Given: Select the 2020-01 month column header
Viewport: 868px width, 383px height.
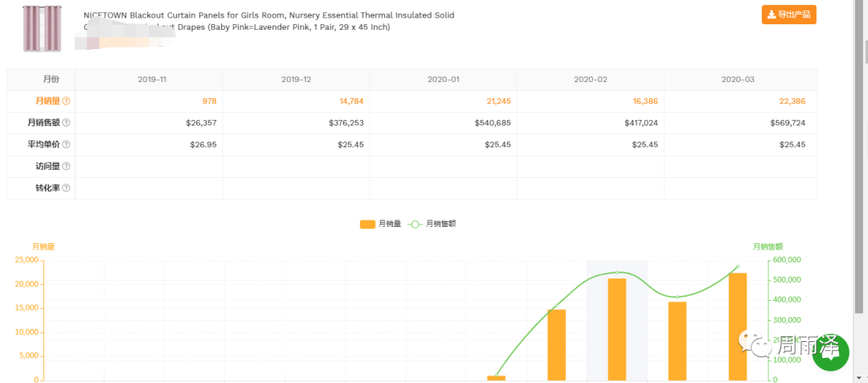Looking at the screenshot, I should (443, 80).
